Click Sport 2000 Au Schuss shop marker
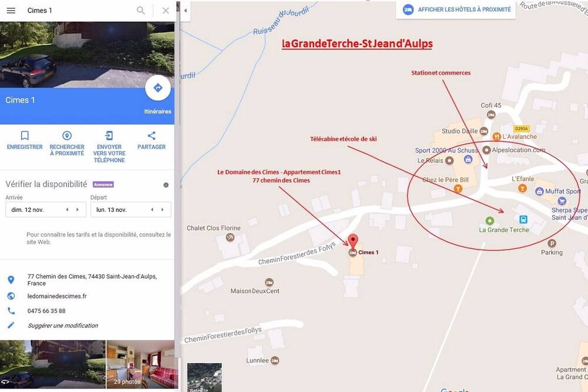This screenshot has height=392, width=588. (x=468, y=159)
